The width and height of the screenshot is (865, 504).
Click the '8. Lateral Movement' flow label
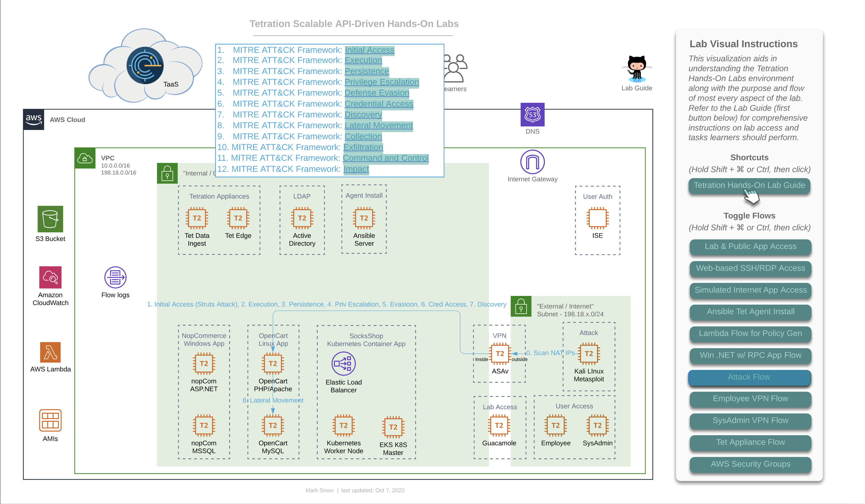pos(273,400)
